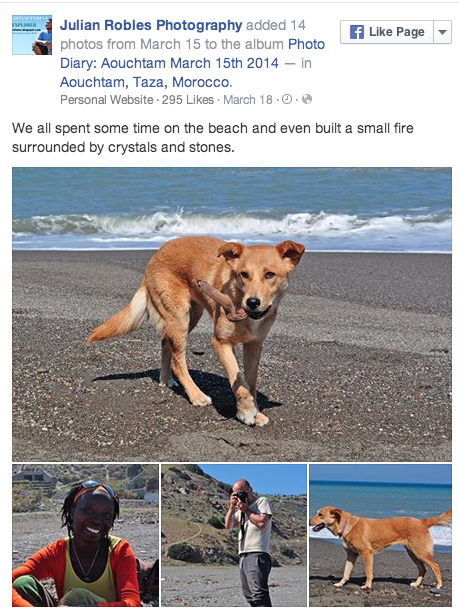Image resolution: width=459 pixels, height=613 pixels.
Task: Open the large photo of dog scratching
Action: click(x=232, y=314)
